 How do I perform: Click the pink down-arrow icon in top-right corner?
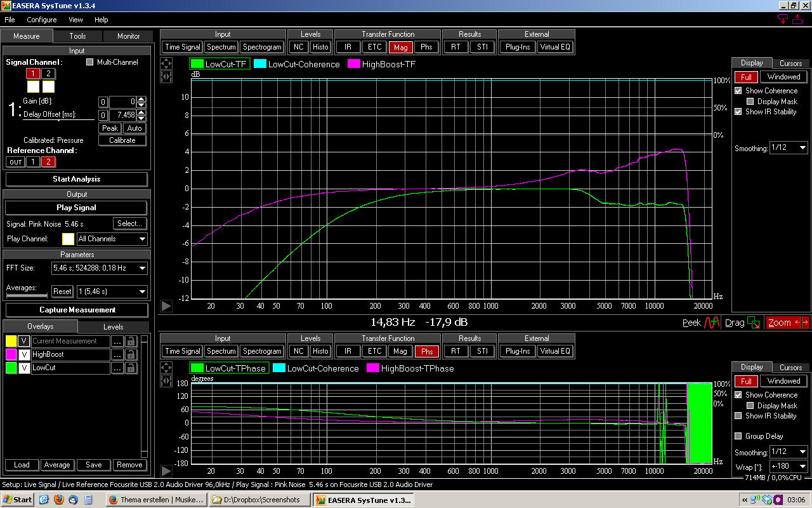[x=783, y=19]
